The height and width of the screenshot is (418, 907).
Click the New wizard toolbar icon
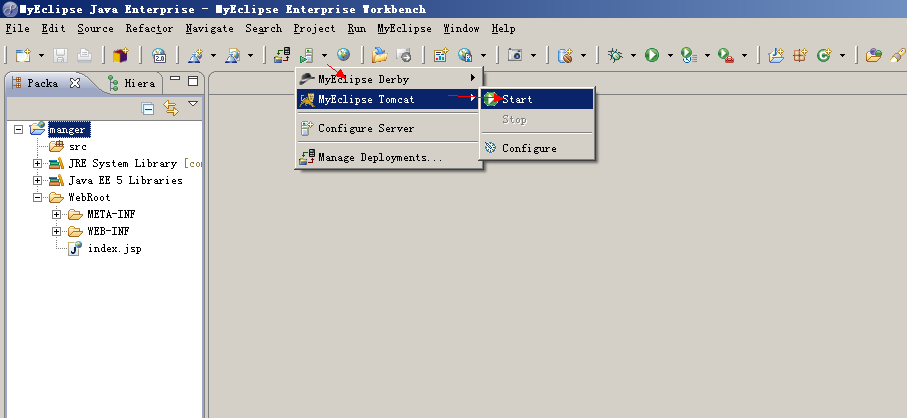tap(23, 56)
